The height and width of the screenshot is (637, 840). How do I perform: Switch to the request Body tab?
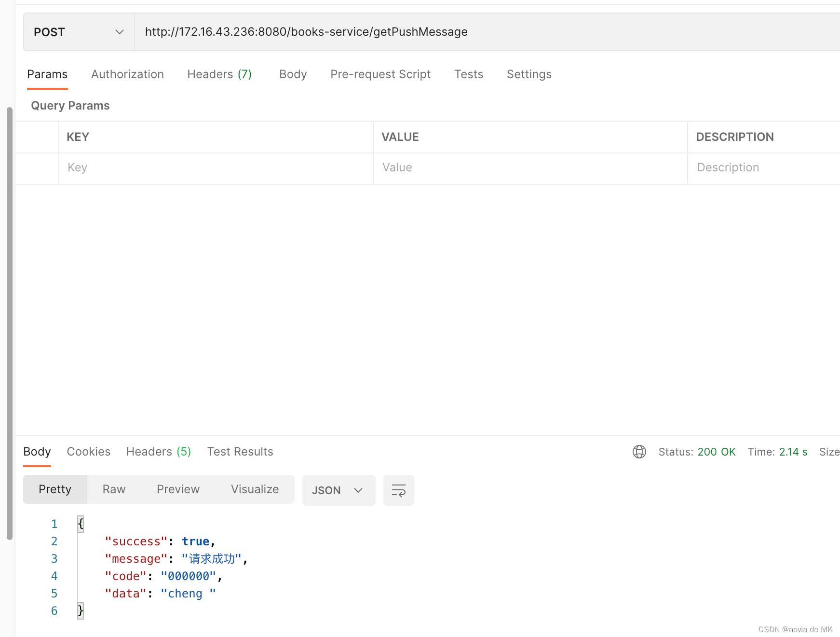(x=293, y=74)
